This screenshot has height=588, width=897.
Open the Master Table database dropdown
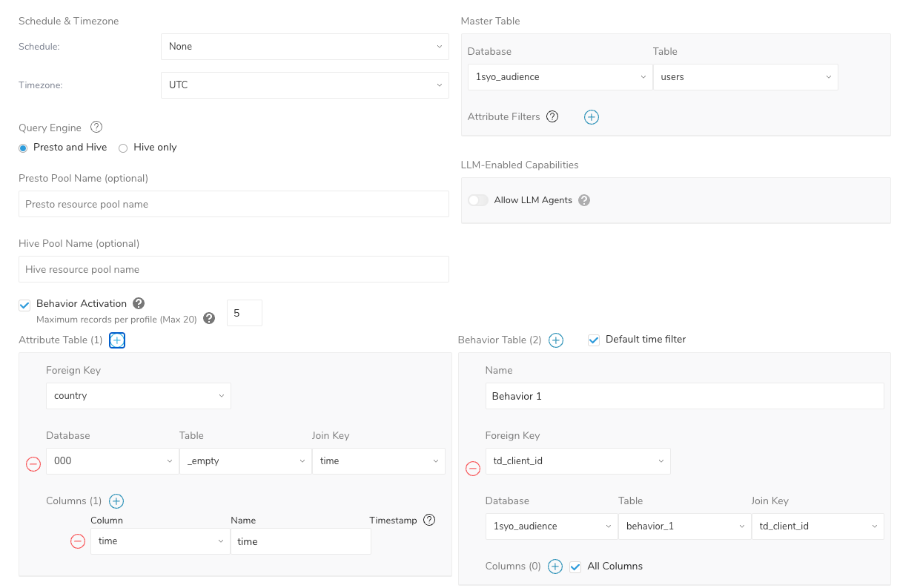click(x=560, y=77)
